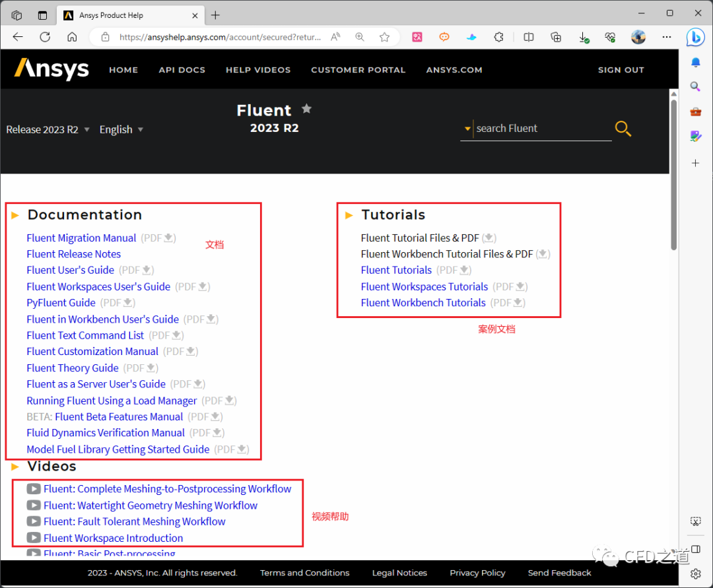Image resolution: width=713 pixels, height=588 pixels.
Task: Download Fluent Tutorial Files & PDF
Action: pyautogui.click(x=489, y=238)
